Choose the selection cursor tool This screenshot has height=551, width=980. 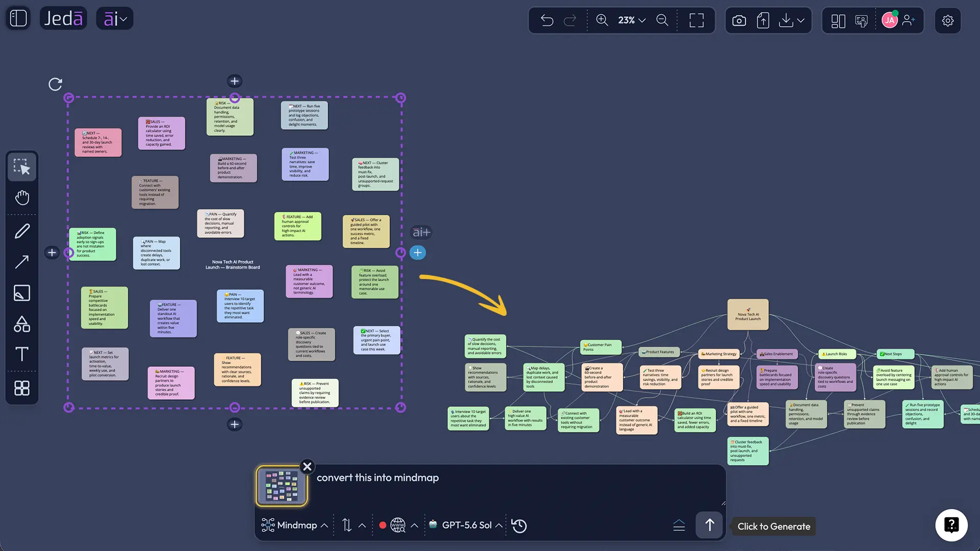(x=22, y=167)
